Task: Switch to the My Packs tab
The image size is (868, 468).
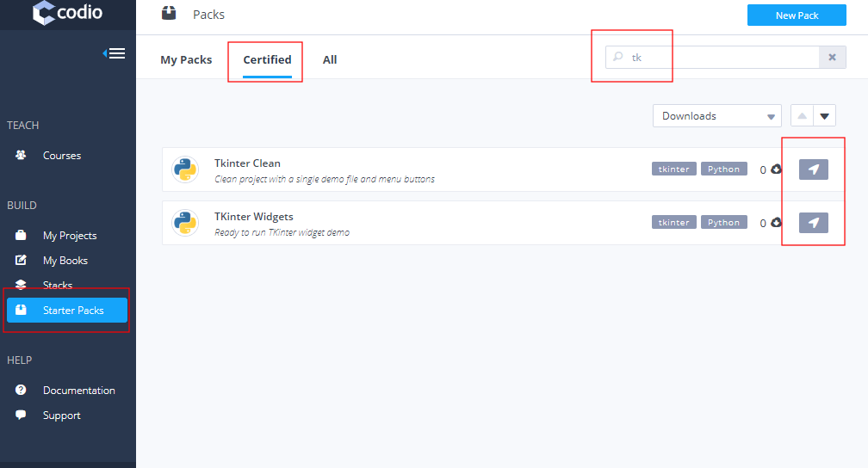Action: click(x=186, y=59)
